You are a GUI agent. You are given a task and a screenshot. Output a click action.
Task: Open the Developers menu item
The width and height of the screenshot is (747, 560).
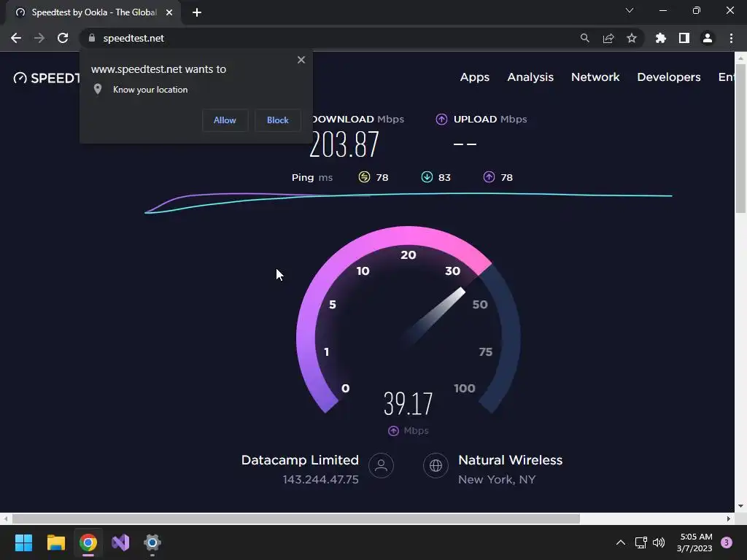669,77
